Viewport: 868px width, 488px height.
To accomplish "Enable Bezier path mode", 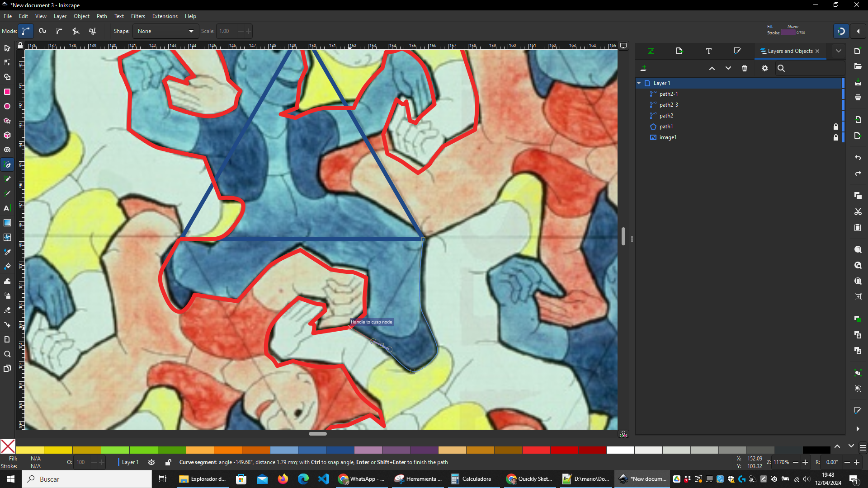I will [x=26, y=31].
